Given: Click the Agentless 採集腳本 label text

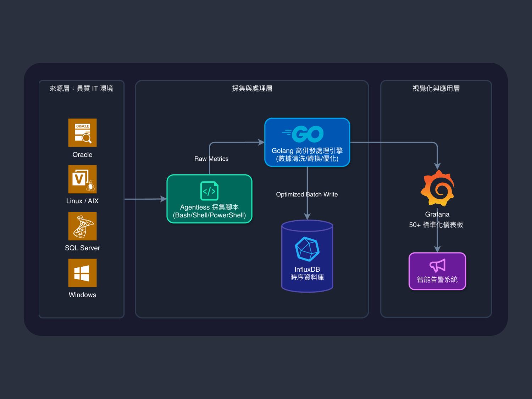Looking at the screenshot, I should (209, 207).
